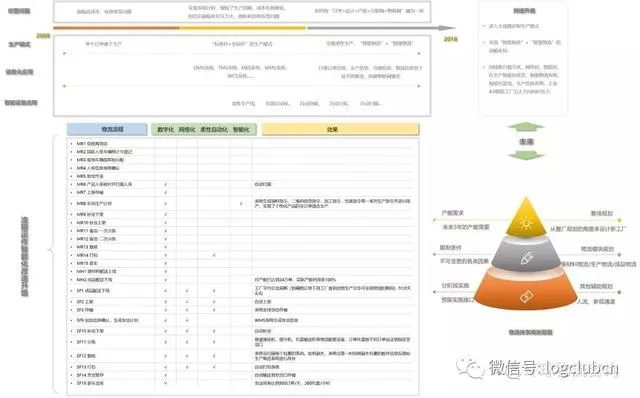Click the 智能化 checkmark in row MR8
The width and height of the screenshot is (640, 398).
pyautogui.click(x=241, y=203)
